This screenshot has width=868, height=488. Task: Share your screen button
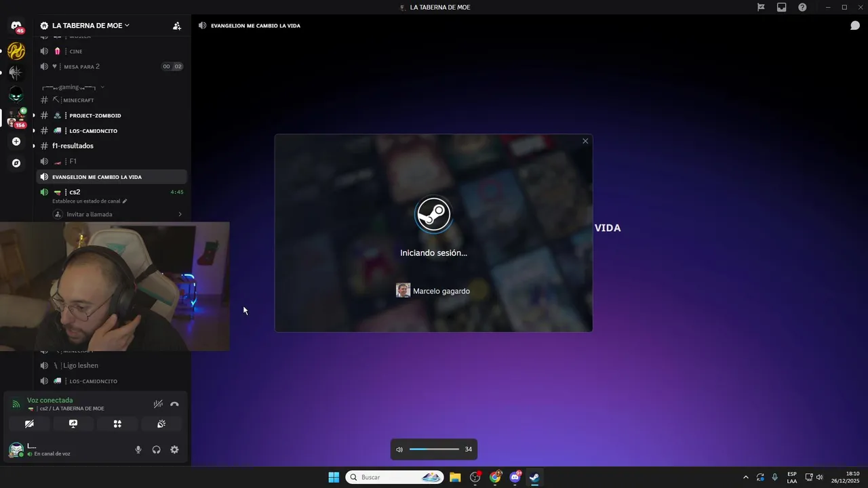click(73, 424)
